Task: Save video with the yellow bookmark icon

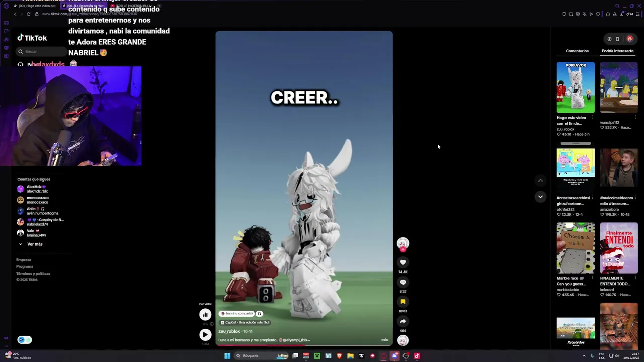Action: [403, 302]
